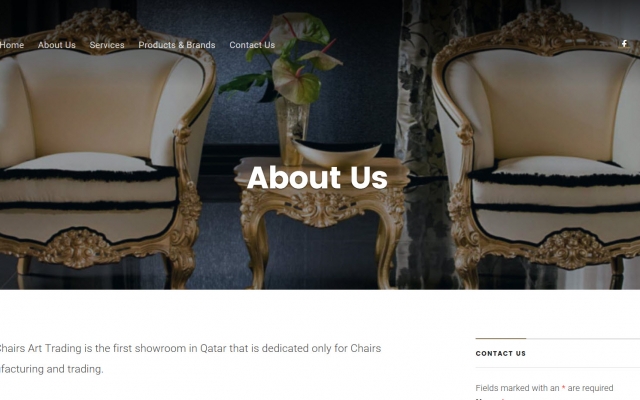Image resolution: width=640 pixels, height=400 pixels.
Task: Open the Facebook page icon
Action: [x=624, y=44]
